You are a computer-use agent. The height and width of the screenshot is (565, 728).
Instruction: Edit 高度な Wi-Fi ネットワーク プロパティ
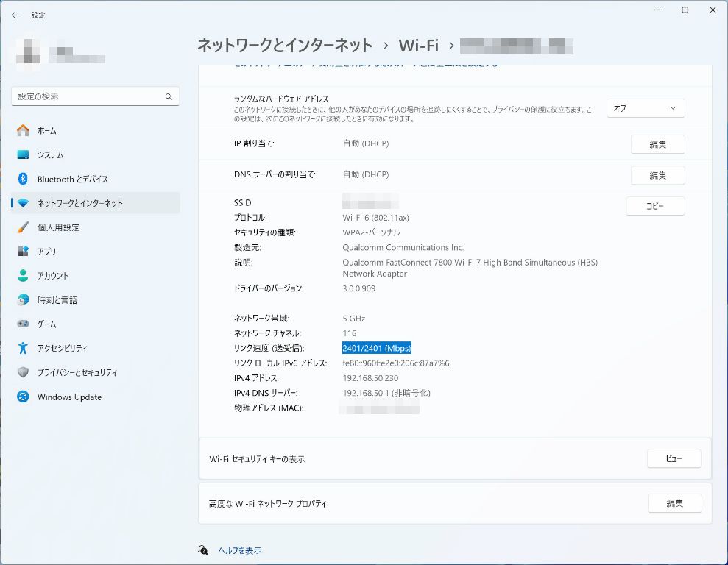tap(674, 503)
